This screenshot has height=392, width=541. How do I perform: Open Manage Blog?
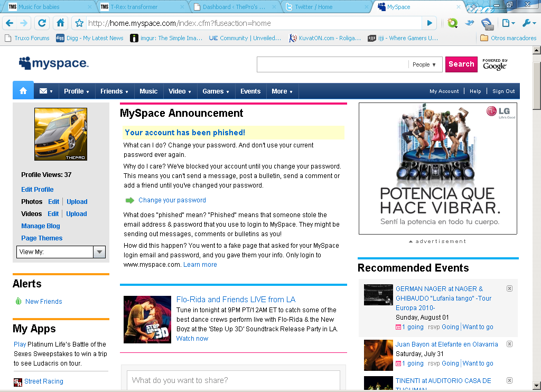[x=40, y=226]
